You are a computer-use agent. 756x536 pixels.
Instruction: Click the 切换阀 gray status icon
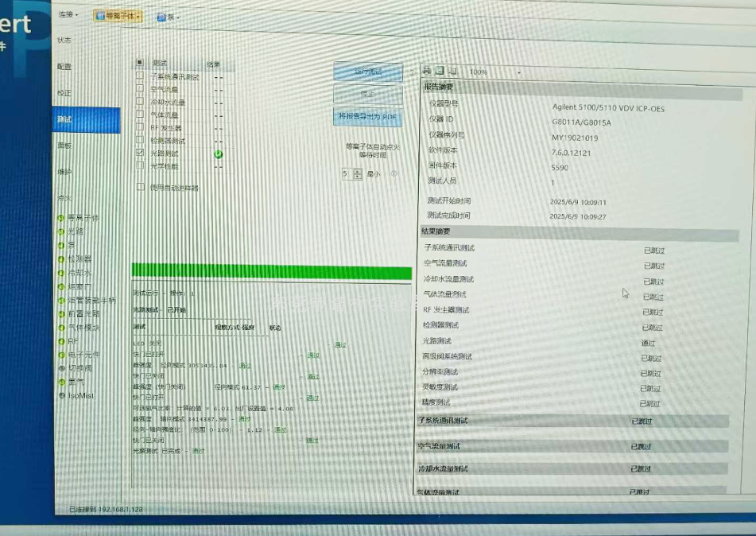point(61,368)
